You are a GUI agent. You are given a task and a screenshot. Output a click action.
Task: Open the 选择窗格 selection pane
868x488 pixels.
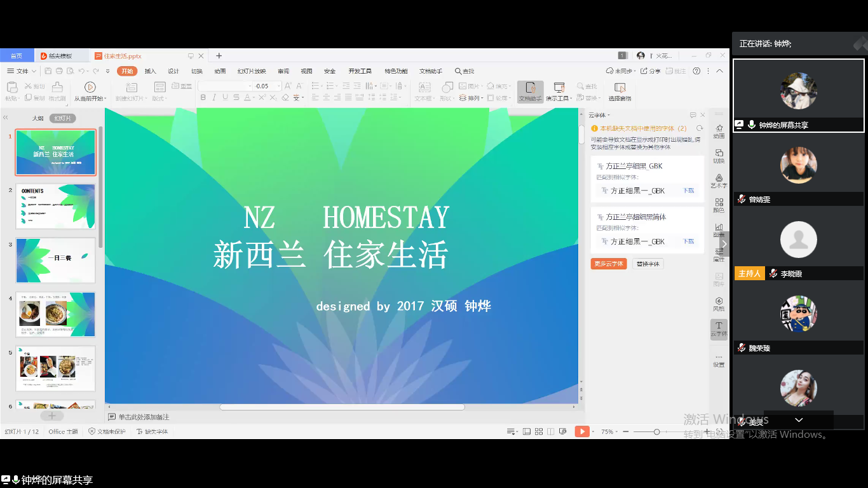(620, 91)
